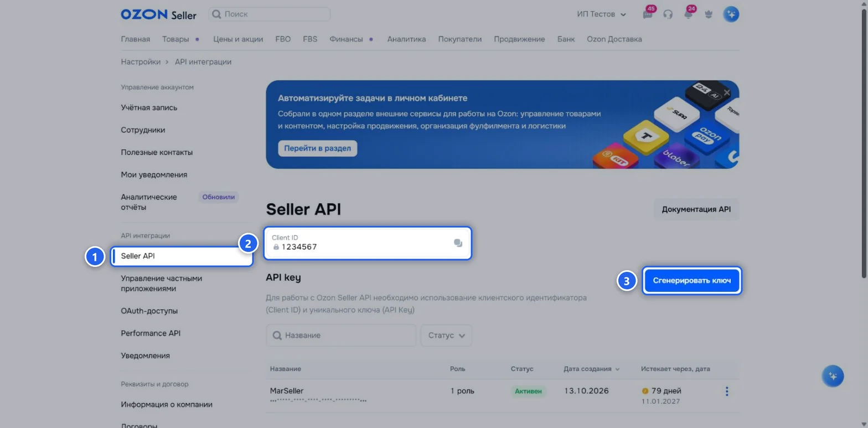Open the Финансы menu
Viewport: 868px width, 428px height.
[346, 39]
